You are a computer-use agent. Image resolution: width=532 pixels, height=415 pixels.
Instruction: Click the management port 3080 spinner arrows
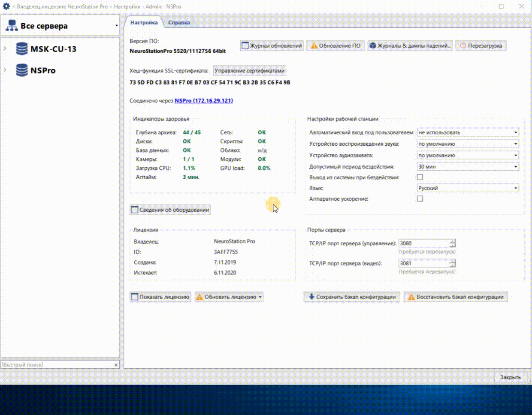[452, 243]
